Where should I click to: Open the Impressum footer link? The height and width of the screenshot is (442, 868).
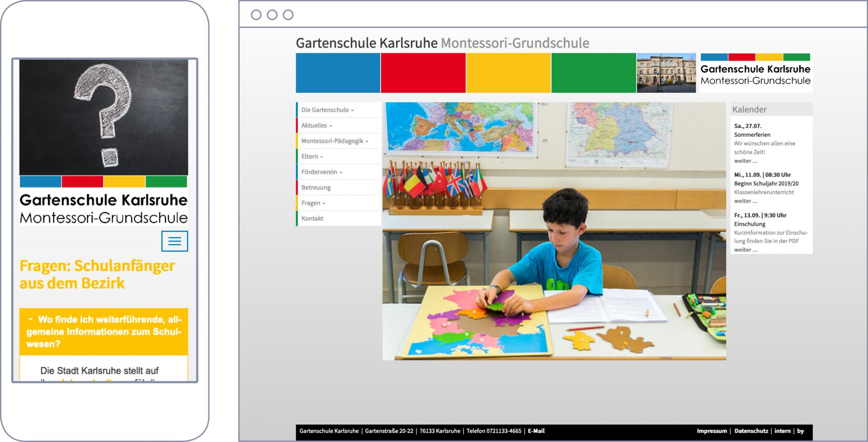(712, 431)
